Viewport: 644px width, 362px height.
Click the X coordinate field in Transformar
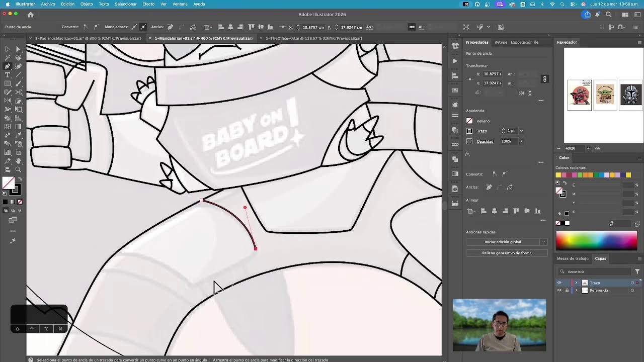[492, 74]
